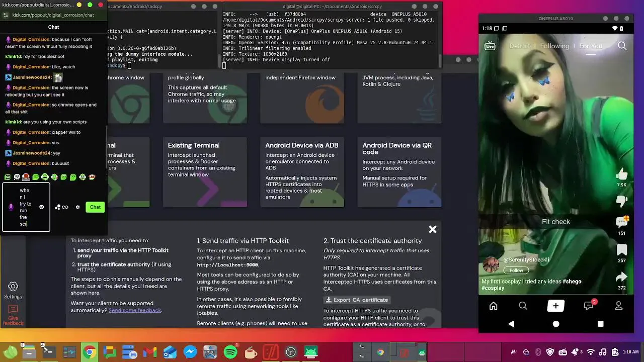Open the search tab in phone bottom bar
Image resolution: width=644 pixels, height=362 pixels.
click(523, 306)
